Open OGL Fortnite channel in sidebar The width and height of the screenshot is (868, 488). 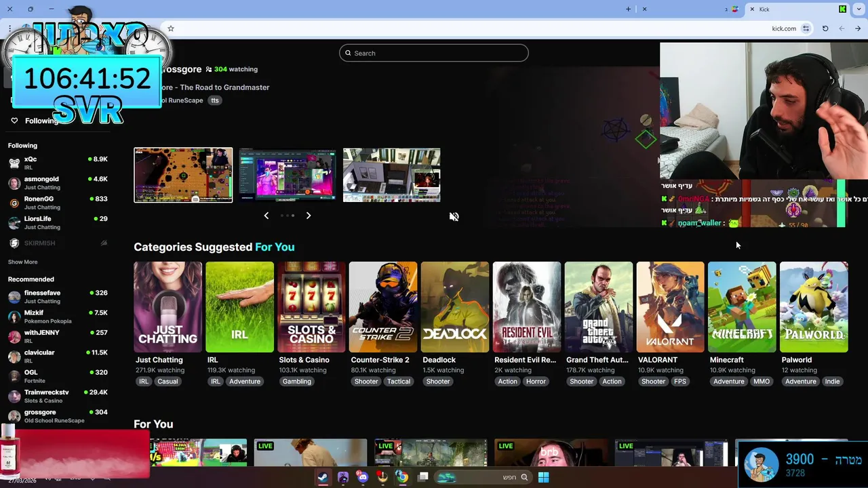(58, 376)
